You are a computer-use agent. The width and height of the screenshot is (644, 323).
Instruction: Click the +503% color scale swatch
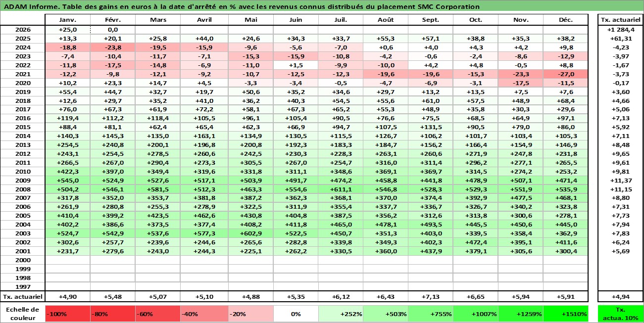point(386,314)
